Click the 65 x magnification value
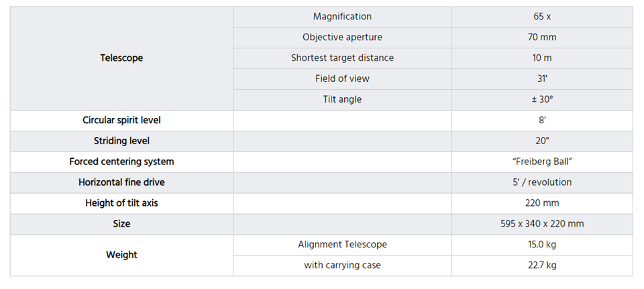The height and width of the screenshot is (289, 644). coord(542,16)
